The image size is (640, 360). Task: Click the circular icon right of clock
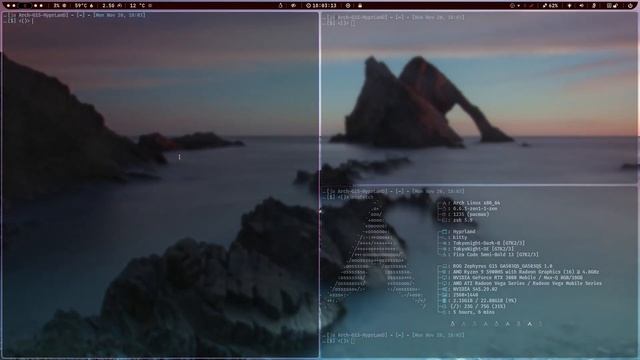click(x=348, y=6)
